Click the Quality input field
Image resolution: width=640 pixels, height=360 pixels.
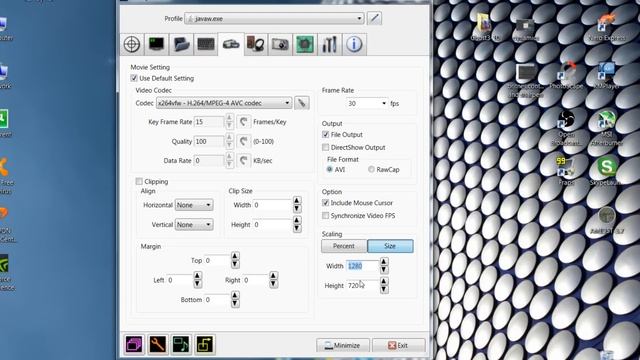click(x=209, y=141)
